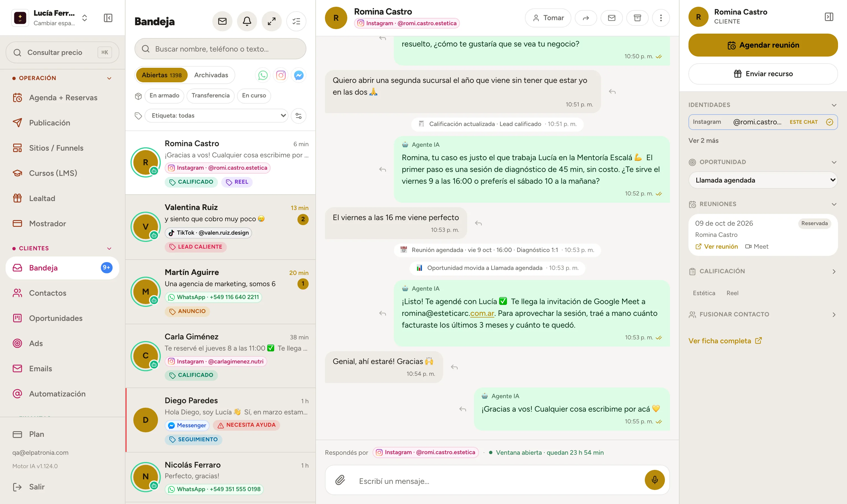Image resolution: width=847 pixels, height=504 pixels.
Task: Filter by Messenger channel icon
Action: point(299,75)
